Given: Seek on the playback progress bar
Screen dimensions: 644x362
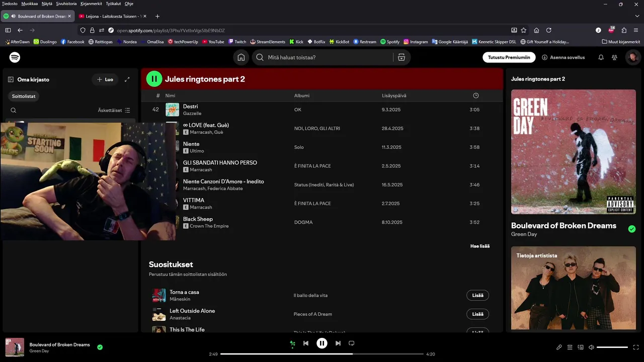Looking at the screenshot, I should click(x=322, y=354).
